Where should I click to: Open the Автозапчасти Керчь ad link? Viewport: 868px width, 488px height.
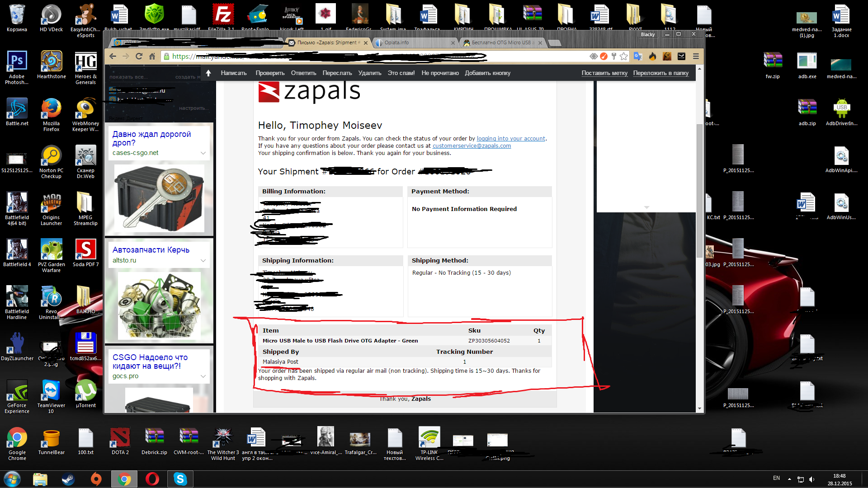click(x=151, y=250)
